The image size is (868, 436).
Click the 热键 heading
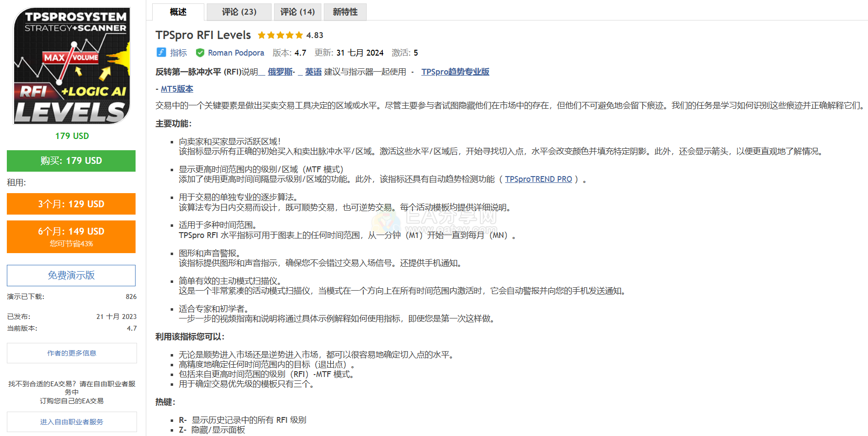tap(165, 402)
